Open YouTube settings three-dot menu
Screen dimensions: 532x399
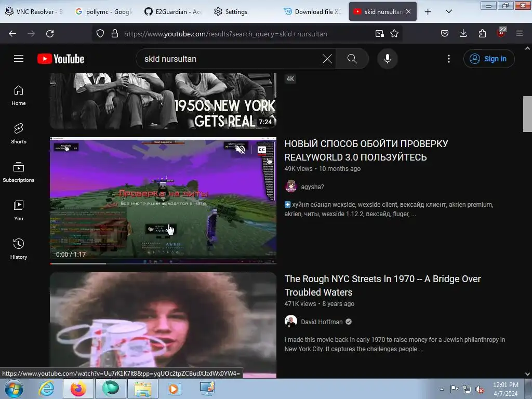pos(449,59)
